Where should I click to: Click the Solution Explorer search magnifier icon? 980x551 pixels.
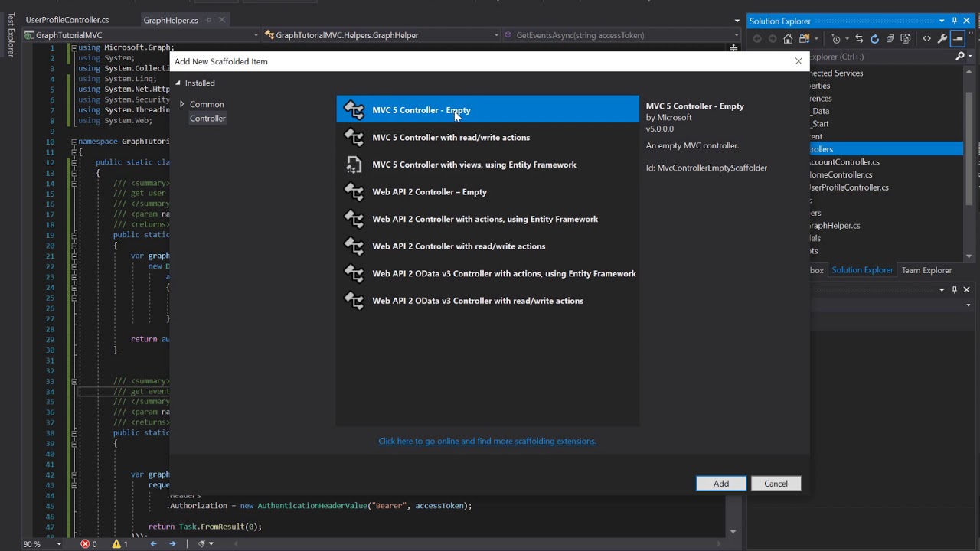[959, 56]
